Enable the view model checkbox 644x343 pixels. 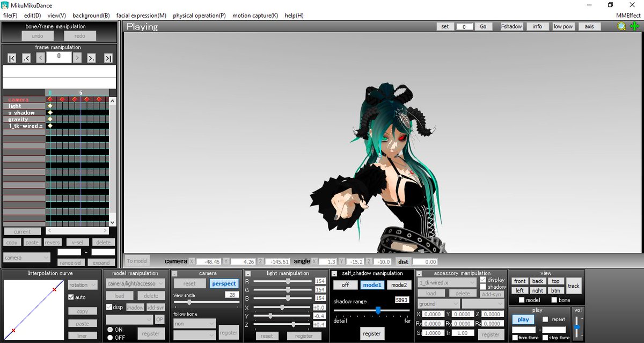click(522, 300)
